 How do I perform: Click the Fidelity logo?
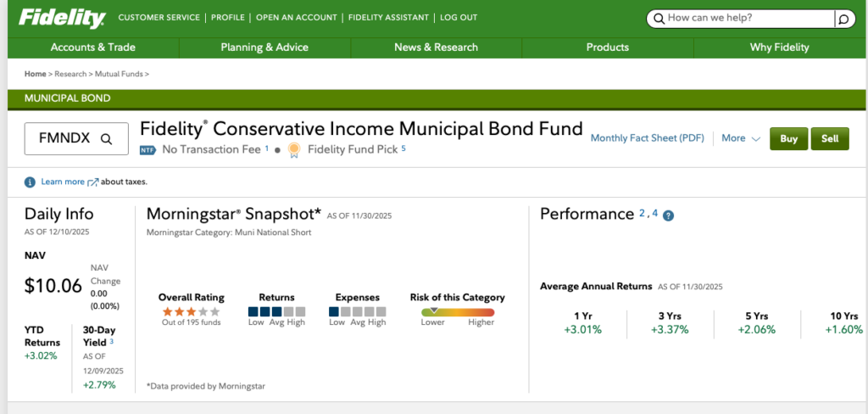(x=62, y=18)
